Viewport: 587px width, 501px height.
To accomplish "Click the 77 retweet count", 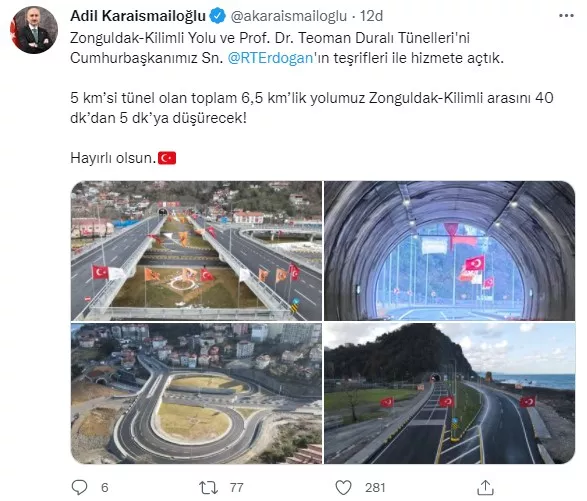I will click(x=237, y=488).
